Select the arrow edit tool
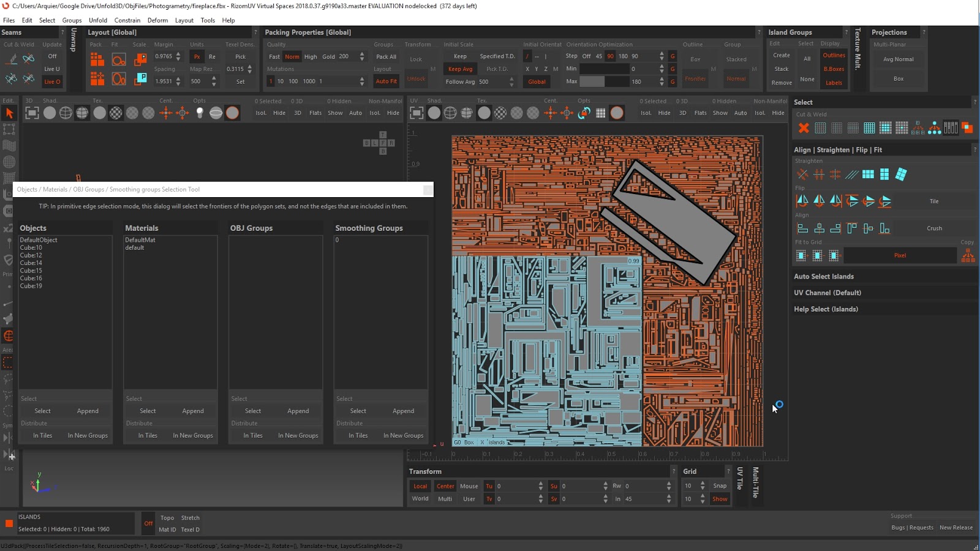The width and height of the screenshot is (980, 551). pyautogui.click(x=9, y=113)
